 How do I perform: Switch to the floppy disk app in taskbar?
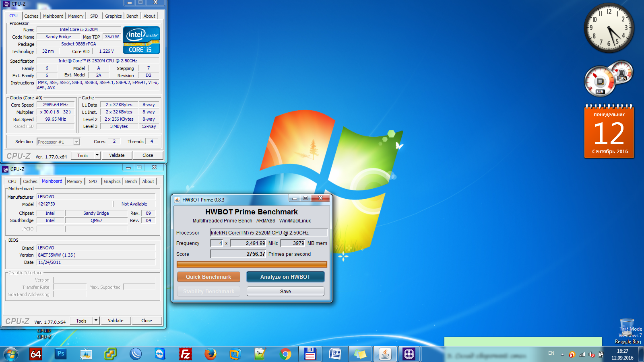pyautogui.click(x=310, y=354)
